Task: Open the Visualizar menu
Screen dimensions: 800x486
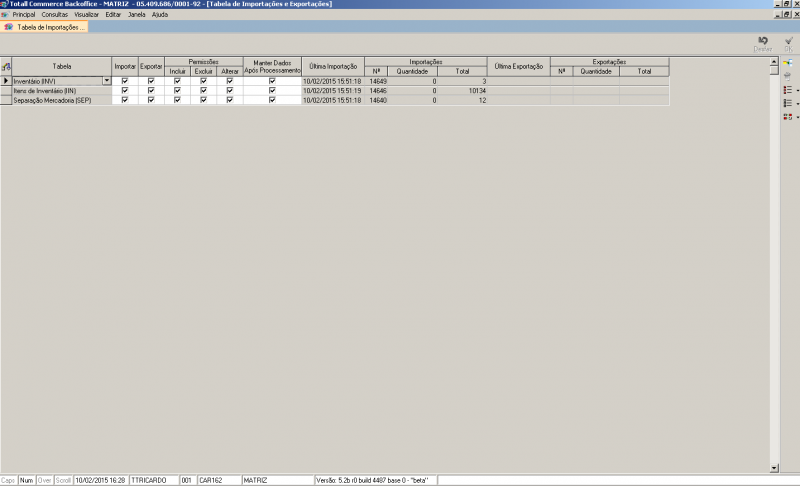Action: tap(87, 14)
